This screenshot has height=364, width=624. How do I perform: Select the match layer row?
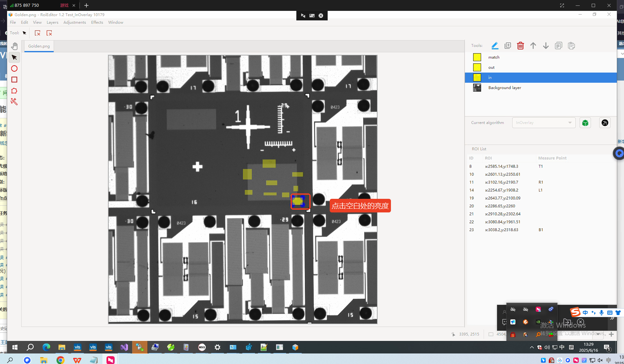tap(541, 57)
